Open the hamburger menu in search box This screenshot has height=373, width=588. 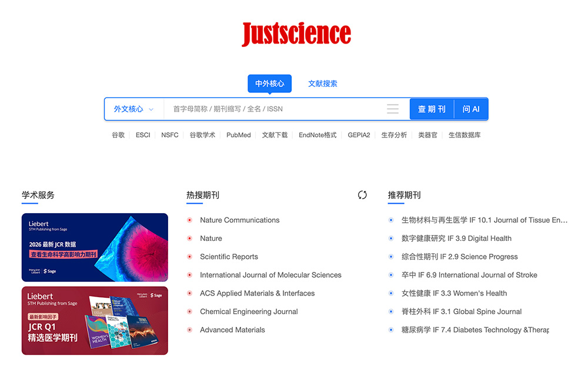tap(393, 109)
